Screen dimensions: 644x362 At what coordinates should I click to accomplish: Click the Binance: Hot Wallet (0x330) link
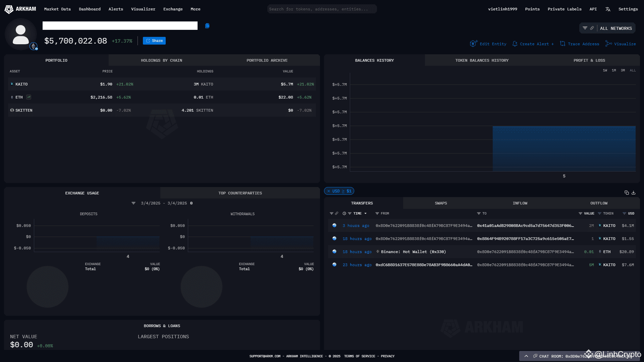(414, 252)
